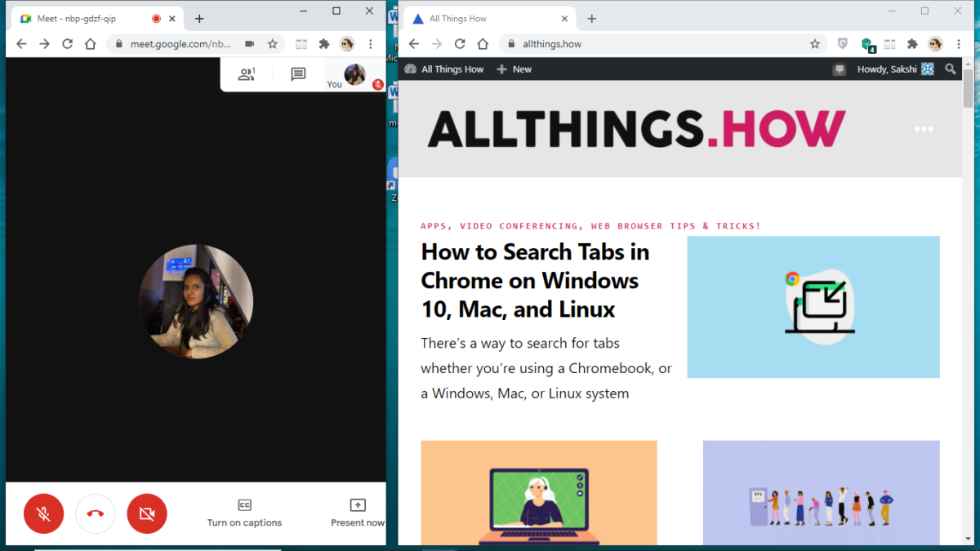Open Chrome profile avatar in Meet window
This screenshot has height=551, width=980.
tap(347, 44)
